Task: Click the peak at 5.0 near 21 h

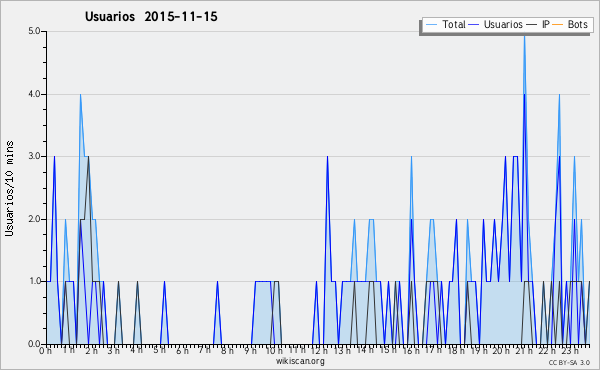Action: (524, 36)
